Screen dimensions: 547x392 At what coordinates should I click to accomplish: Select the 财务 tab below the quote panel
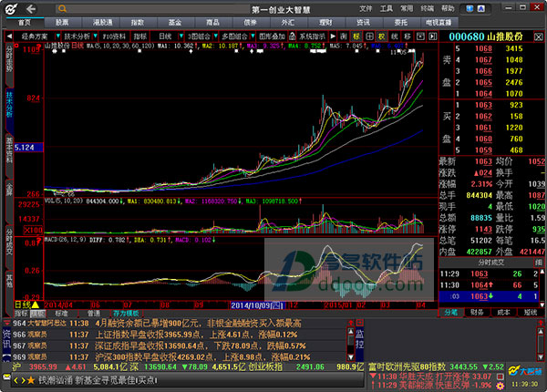[x=477, y=313]
